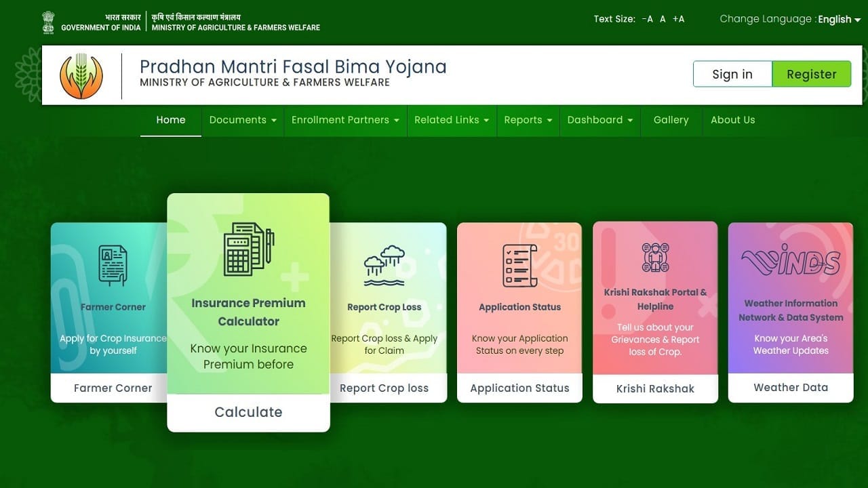
Task: Click the 'Krishi Rakshak Portal & Helpline' heading
Action: click(x=655, y=300)
